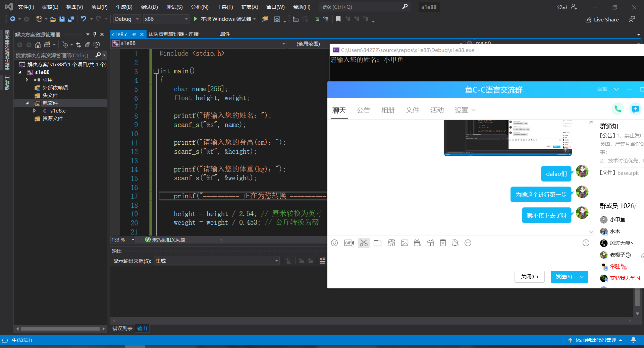Toggle the bookmark icon in the toolbar

[338, 19]
